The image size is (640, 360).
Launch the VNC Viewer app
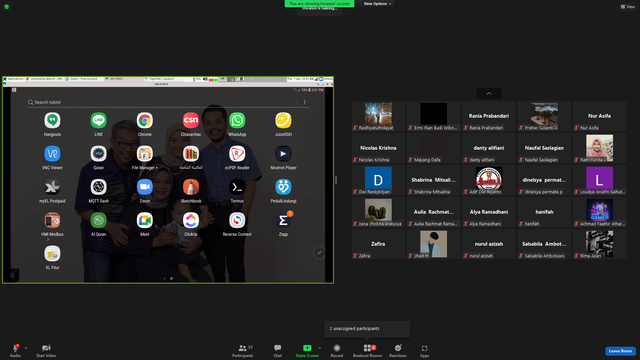[52, 154]
